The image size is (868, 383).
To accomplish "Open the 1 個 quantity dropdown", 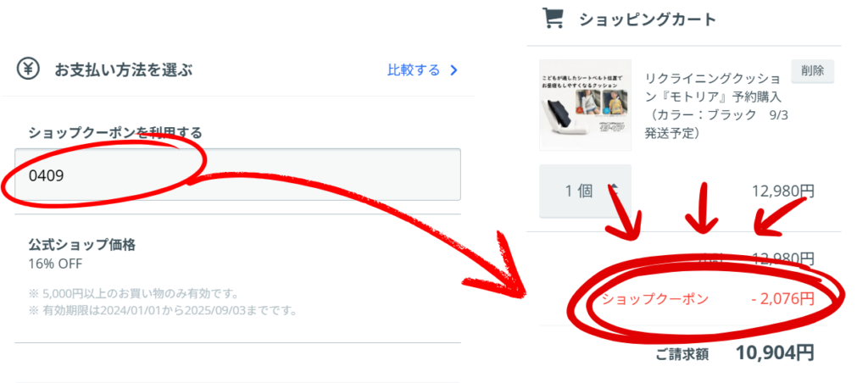I will [x=585, y=191].
